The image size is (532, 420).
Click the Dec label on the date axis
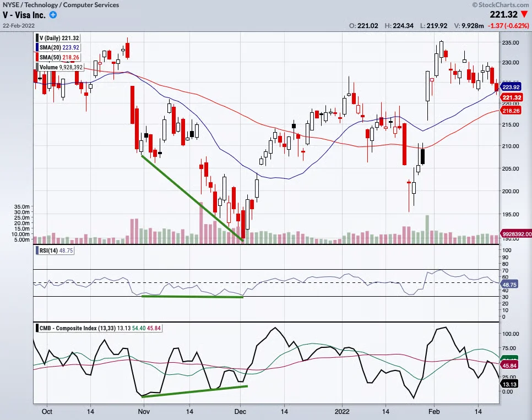pos(240,412)
